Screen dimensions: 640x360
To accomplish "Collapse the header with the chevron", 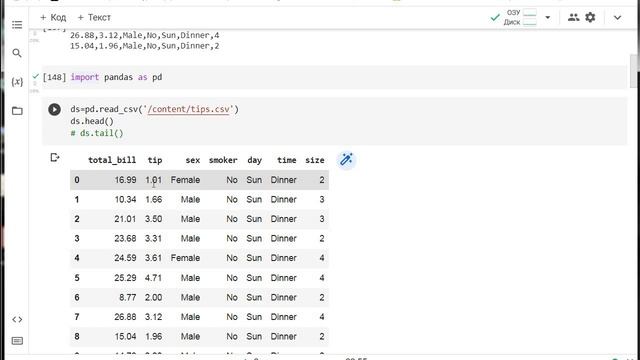I will 617,18.
